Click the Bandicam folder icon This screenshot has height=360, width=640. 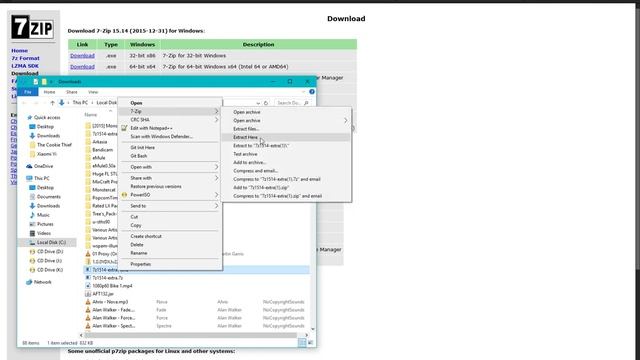click(88, 150)
